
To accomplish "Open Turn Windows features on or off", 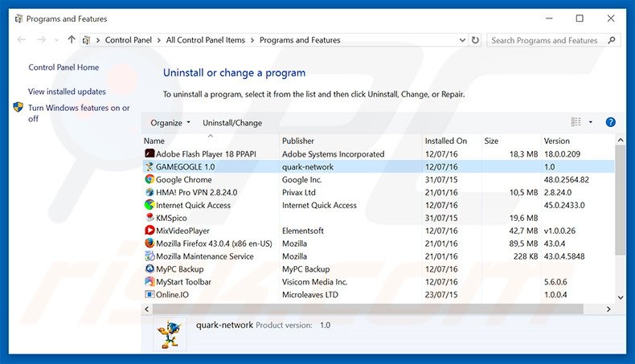I will [x=79, y=113].
